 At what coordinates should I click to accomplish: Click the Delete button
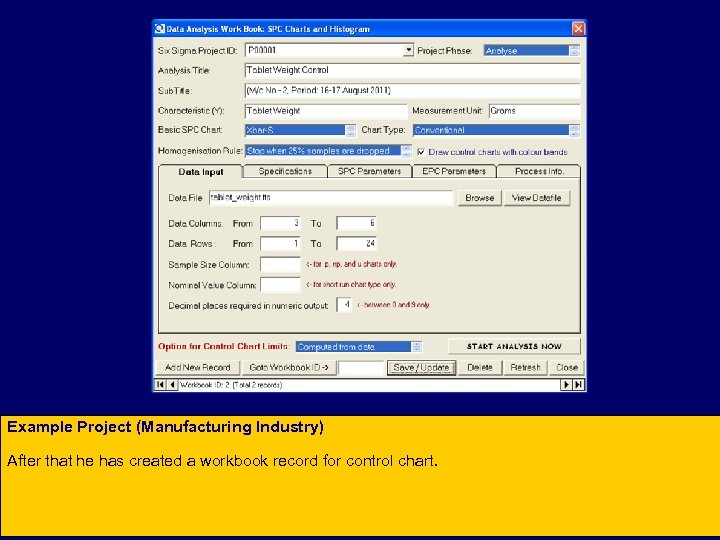pos(480,367)
